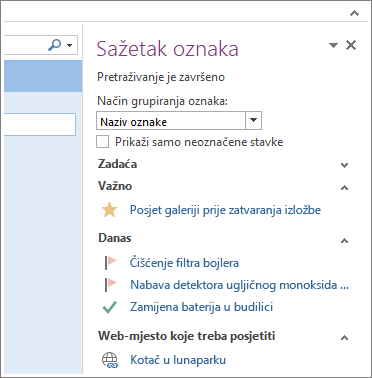
Task: Open Posjet galeriji prije zatvaranja izložbe
Action: [x=225, y=210]
